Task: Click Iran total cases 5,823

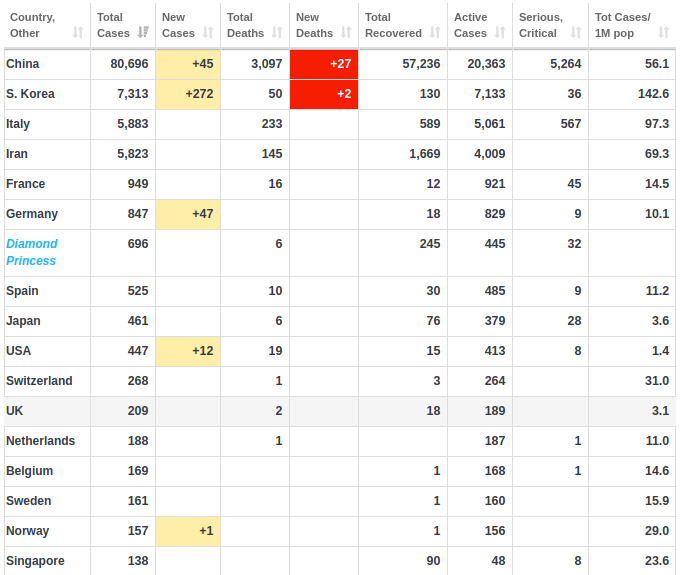Action: [x=132, y=154]
